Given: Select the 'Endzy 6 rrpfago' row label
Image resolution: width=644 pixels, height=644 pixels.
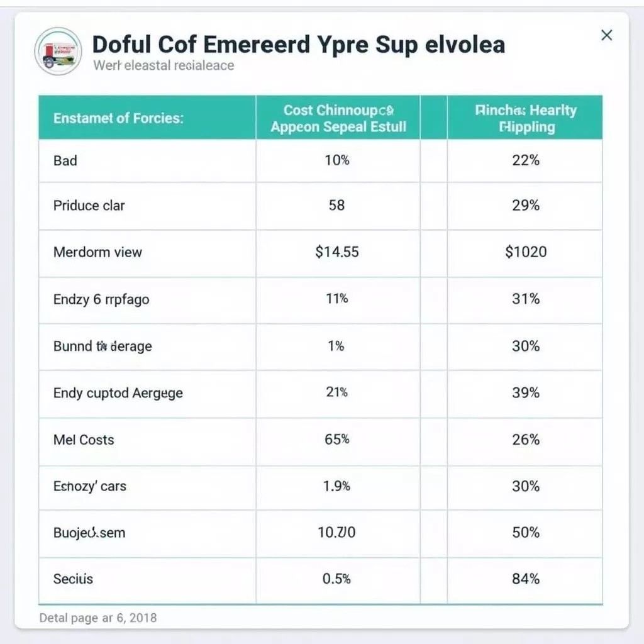Looking at the screenshot, I should pyautogui.click(x=101, y=299).
